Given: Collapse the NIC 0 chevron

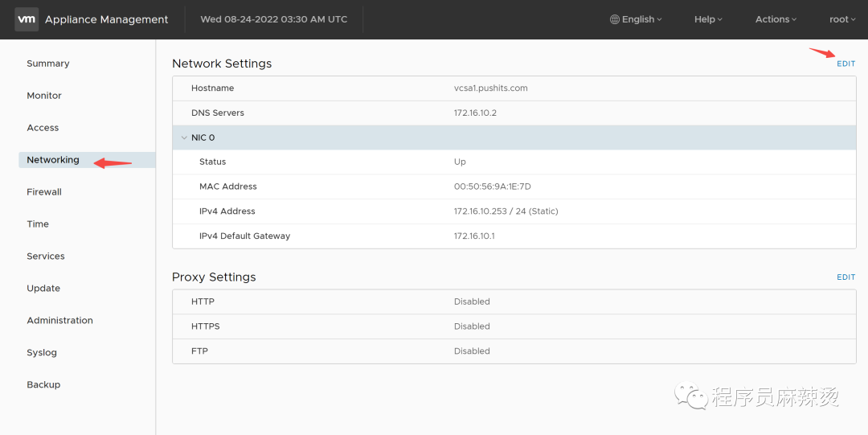Looking at the screenshot, I should point(184,137).
